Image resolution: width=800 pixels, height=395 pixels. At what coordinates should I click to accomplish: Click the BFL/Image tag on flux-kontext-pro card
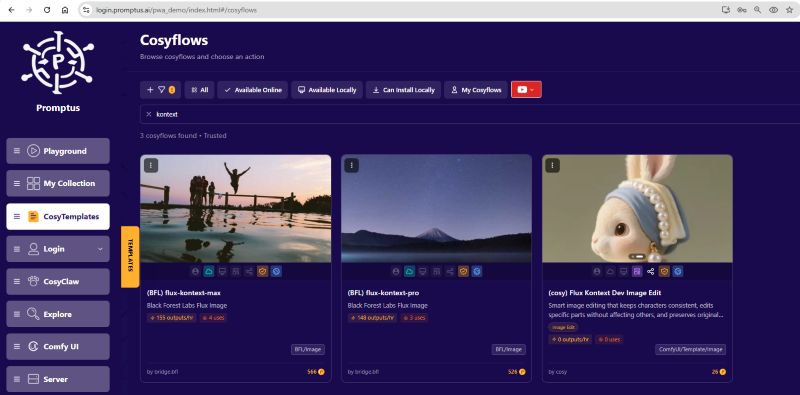click(509, 350)
